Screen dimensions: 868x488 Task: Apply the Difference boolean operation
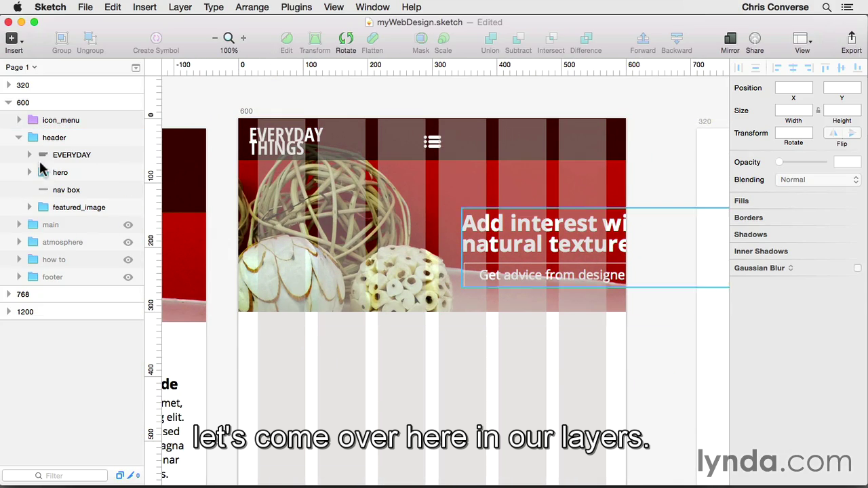pos(586,39)
